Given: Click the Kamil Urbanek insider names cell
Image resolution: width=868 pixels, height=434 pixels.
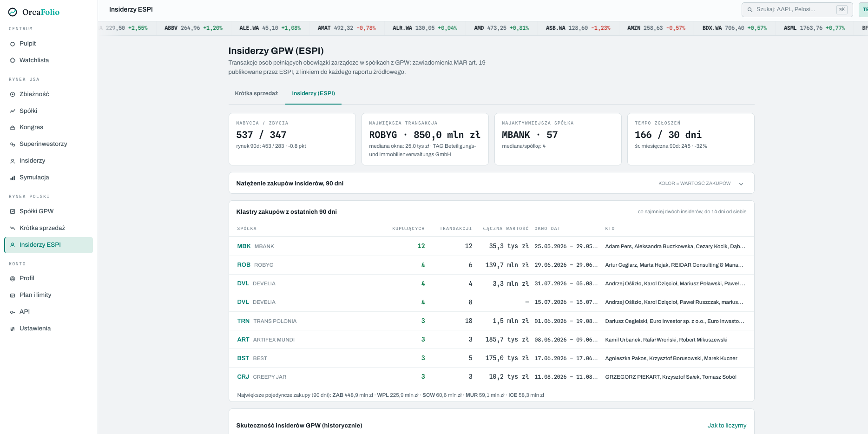Looking at the screenshot, I should click(666, 340).
